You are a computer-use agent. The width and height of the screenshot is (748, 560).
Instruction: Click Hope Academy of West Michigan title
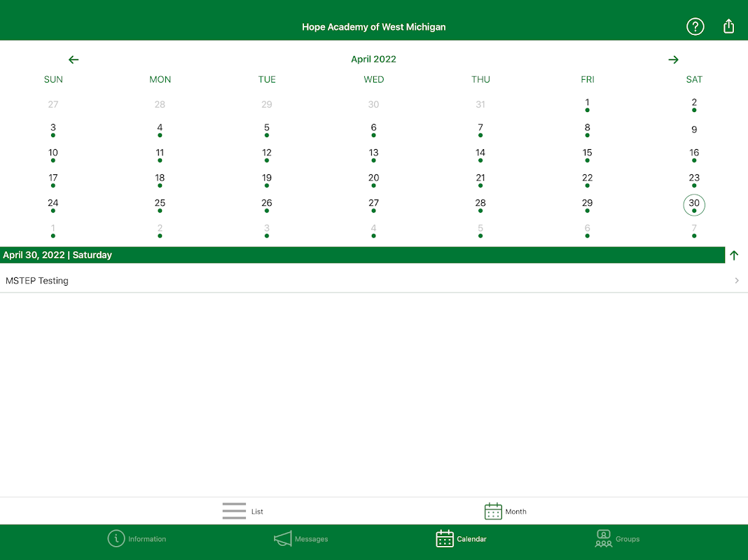(x=373, y=27)
